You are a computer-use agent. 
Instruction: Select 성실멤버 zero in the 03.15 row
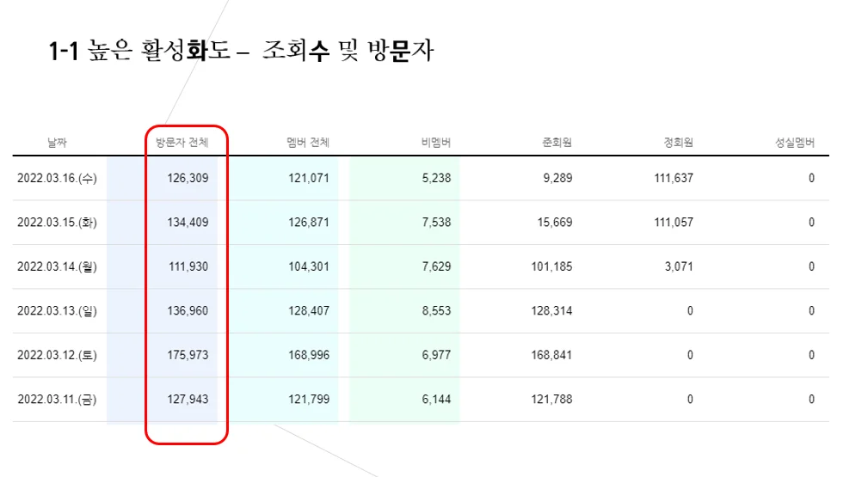[x=811, y=223]
